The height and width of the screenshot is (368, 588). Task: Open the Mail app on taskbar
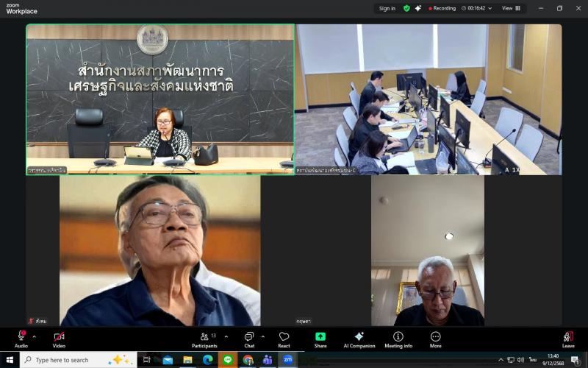click(168, 360)
